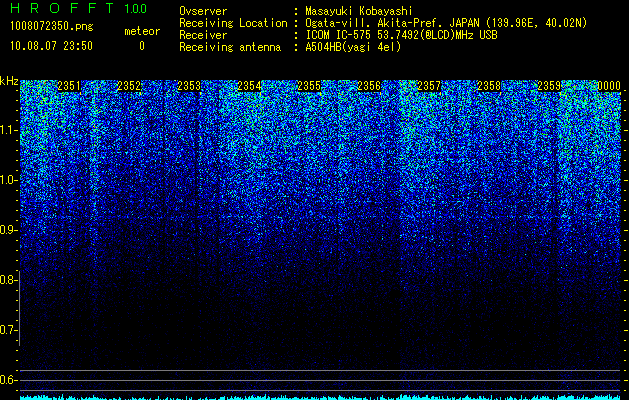The height and width of the screenshot is (400, 629).
Task: Select the ICOM IC-575 receiver text
Action: (x=401, y=35)
